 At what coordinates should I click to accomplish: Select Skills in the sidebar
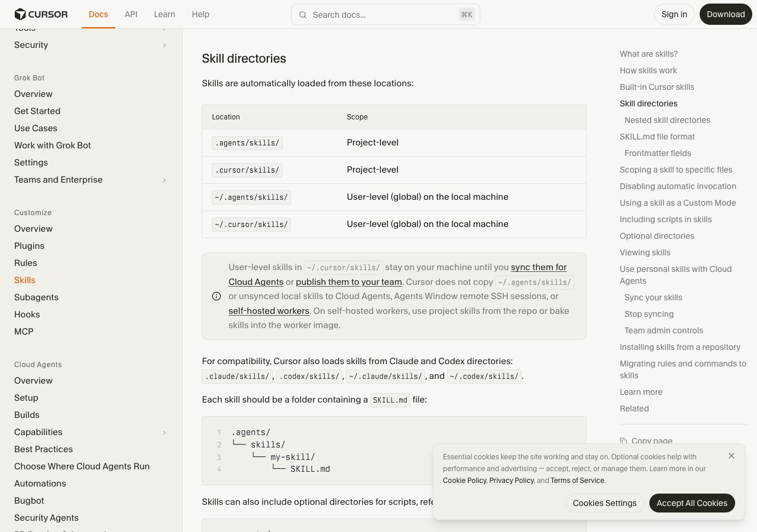(x=25, y=280)
